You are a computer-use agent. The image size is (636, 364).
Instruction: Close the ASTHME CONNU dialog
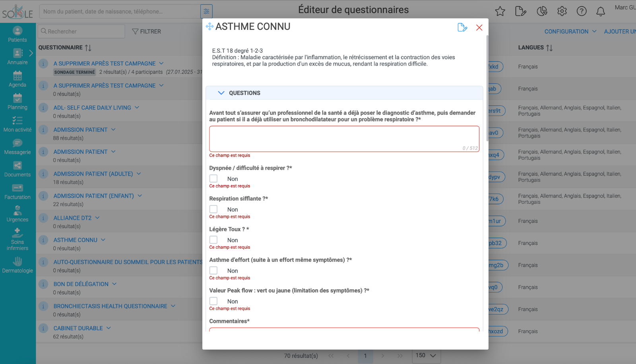click(479, 27)
